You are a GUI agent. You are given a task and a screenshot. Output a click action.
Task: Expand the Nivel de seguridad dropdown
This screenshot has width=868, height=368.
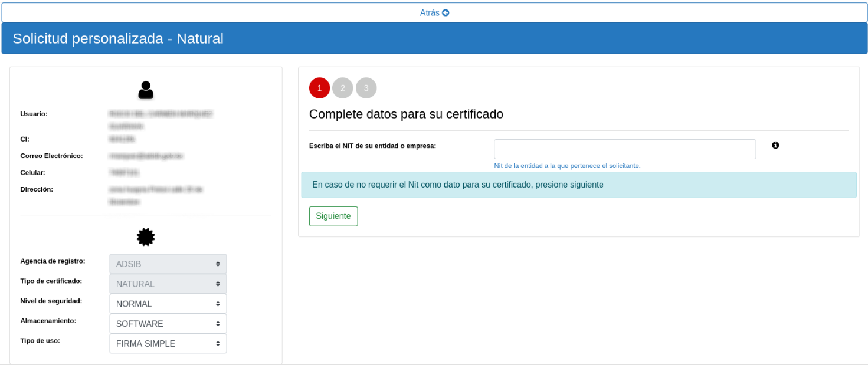[x=168, y=304]
